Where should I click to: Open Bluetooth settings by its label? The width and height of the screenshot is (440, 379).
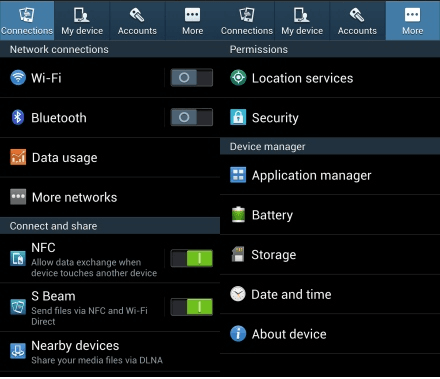[x=59, y=118]
